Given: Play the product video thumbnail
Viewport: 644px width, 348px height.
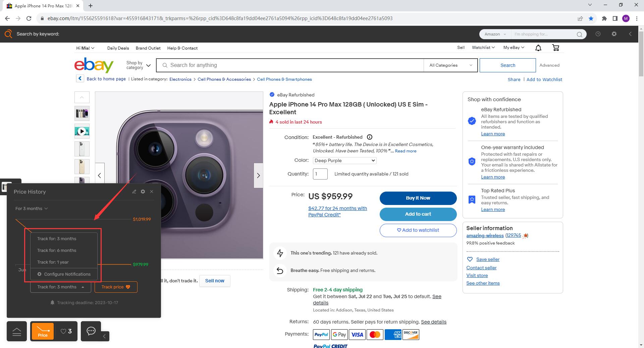Looking at the screenshot, I should click(x=82, y=131).
